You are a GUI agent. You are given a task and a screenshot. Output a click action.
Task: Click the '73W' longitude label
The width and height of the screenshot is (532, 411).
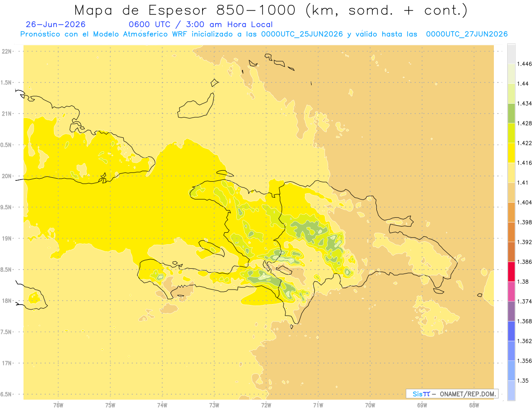pos(214,405)
